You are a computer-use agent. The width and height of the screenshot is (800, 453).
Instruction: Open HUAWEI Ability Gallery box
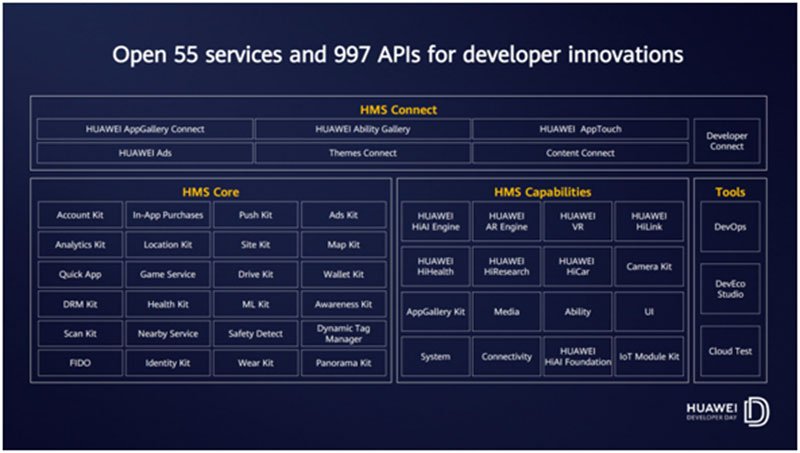pos(362,129)
